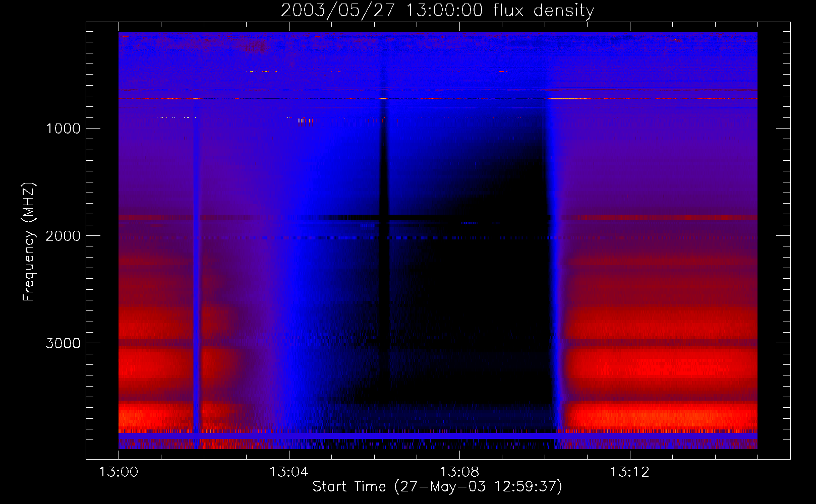The width and height of the screenshot is (816, 504).
Task: Click the plot title '2003/05/27 13:00:00 flux density'
Action: [x=437, y=11]
